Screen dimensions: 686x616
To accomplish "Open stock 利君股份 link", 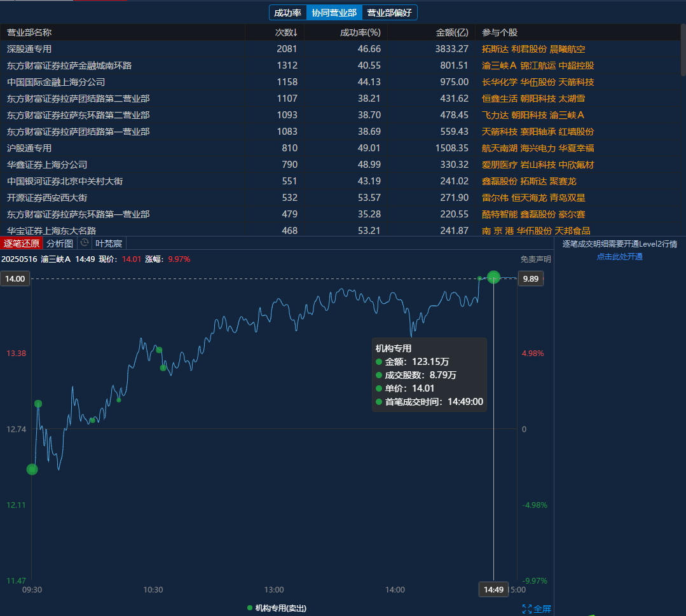I will (x=529, y=49).
